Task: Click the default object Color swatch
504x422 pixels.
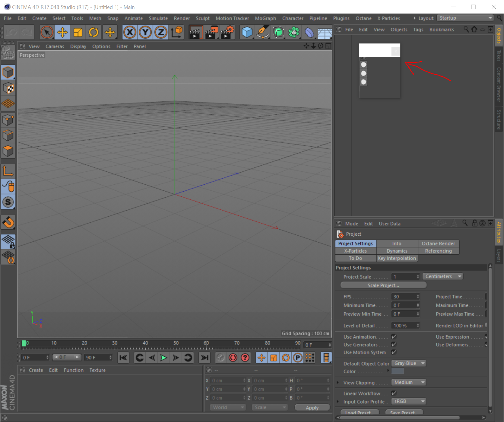Action: pos(398,371)
